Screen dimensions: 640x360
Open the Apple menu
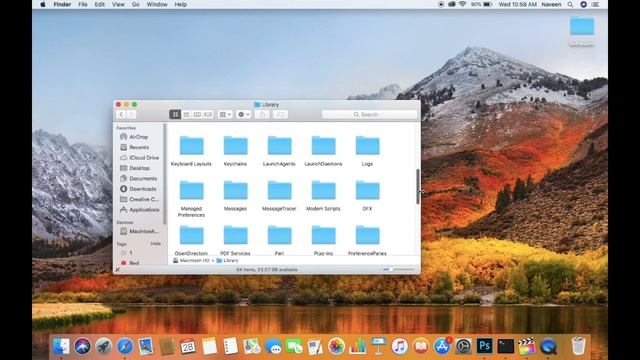43,4
